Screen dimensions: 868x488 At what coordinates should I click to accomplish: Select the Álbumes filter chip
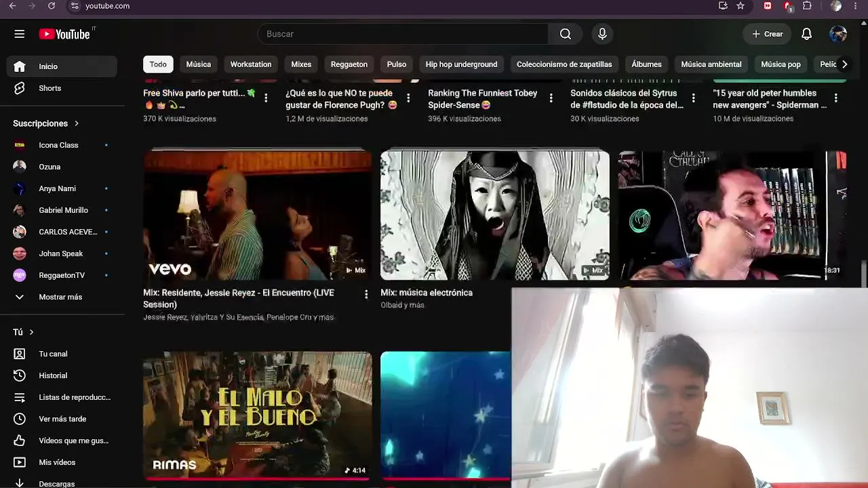click(x=646, y=64)
